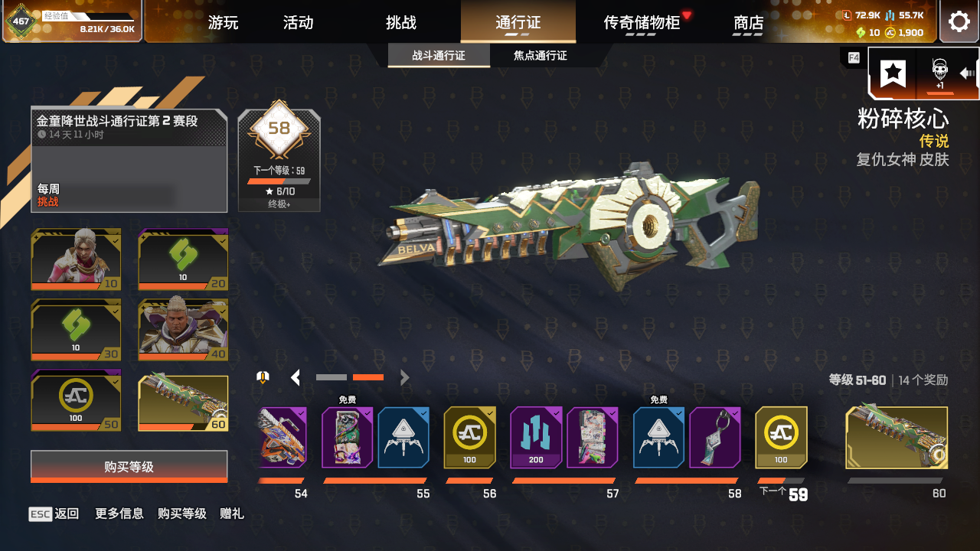
Task: Click the first gray page indicator bar
Action: [x=332, y=377]
